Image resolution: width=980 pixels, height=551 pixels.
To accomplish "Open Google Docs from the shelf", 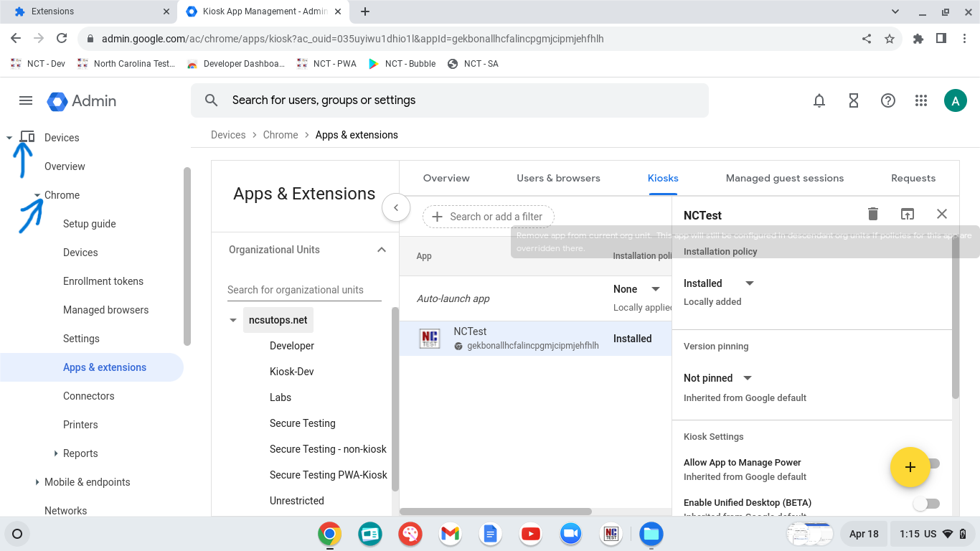I will pos(490,534).
